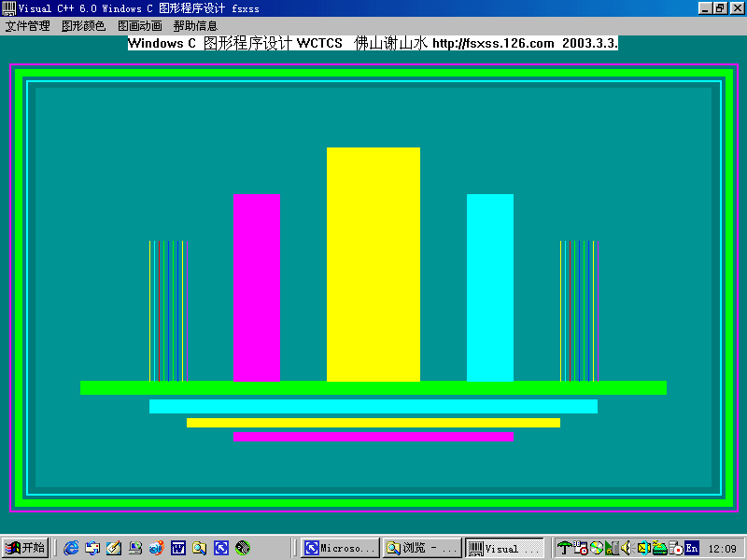Click the green umbrella tray icon

point(565,548)
